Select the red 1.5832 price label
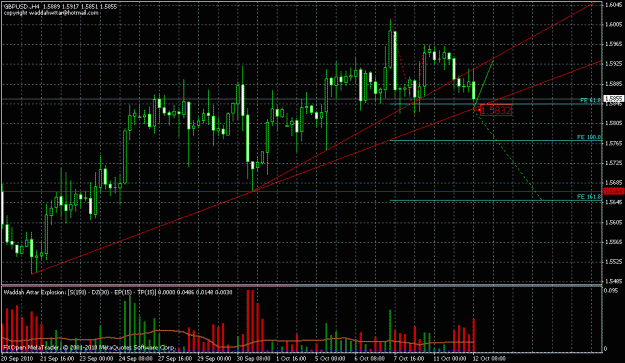Image resolution: width=625 pixels, height=363 pixels. 496,110
